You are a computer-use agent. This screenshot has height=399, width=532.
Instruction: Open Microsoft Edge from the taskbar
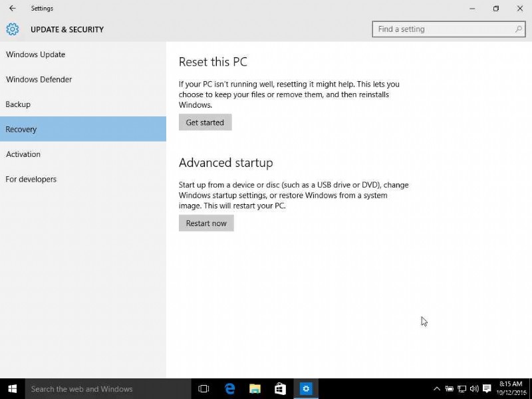pyautogui.click(x=229, y=388)
